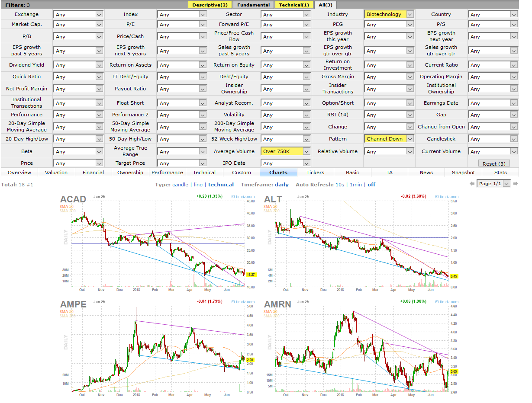532x403 pixels.
Task: Switch to the Technical(1) filter tab
Action: coord(294,5)
